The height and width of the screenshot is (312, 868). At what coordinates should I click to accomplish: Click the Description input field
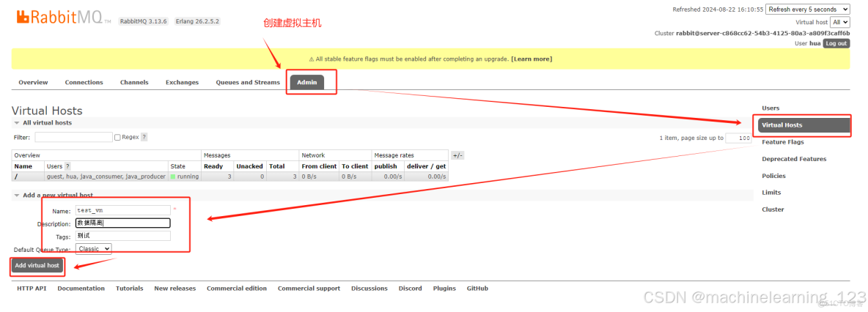click(123, 223)
